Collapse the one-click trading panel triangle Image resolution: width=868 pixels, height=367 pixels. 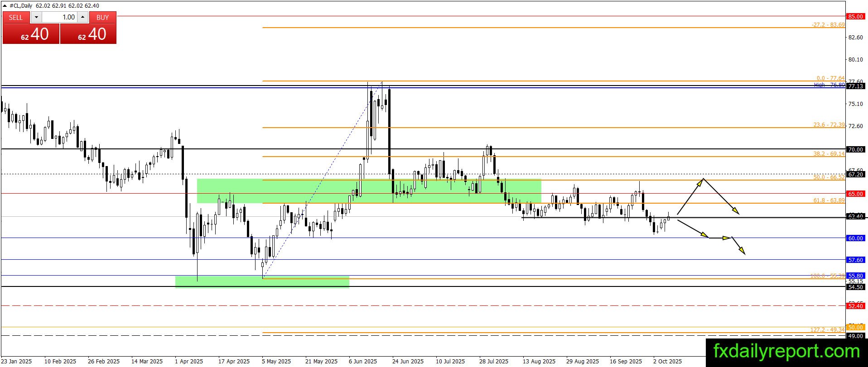(5, 6)
